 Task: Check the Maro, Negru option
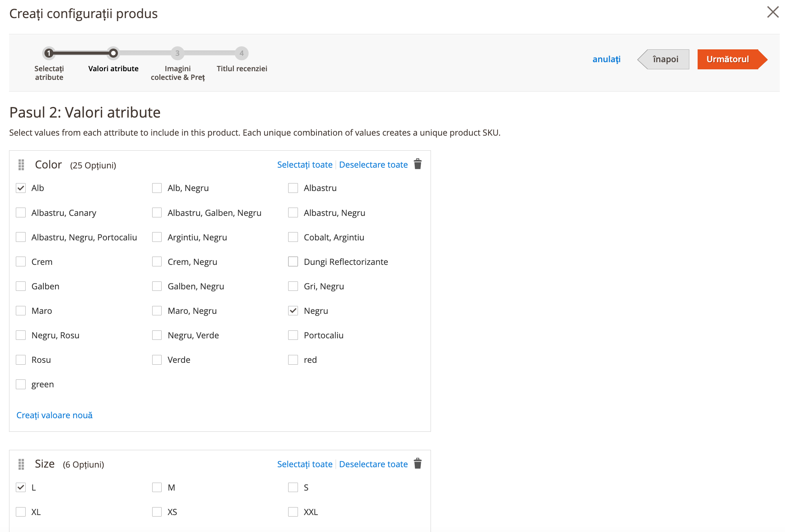[157, 311]
